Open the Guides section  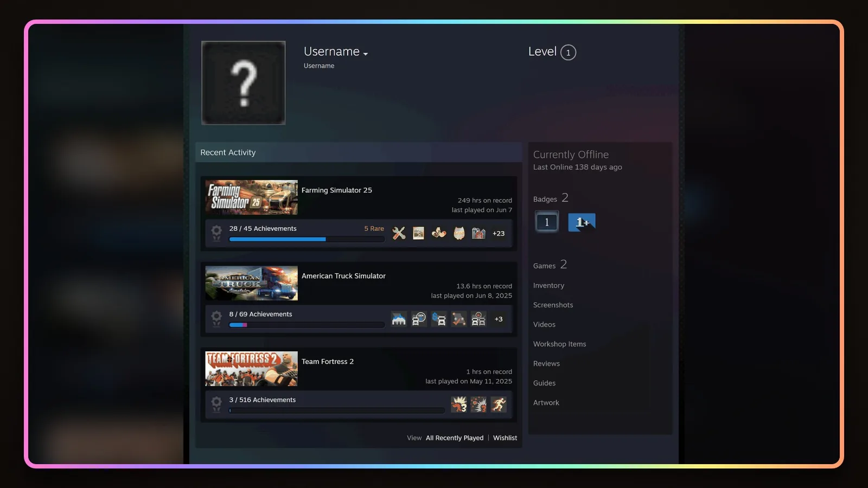tap(544, 383)
